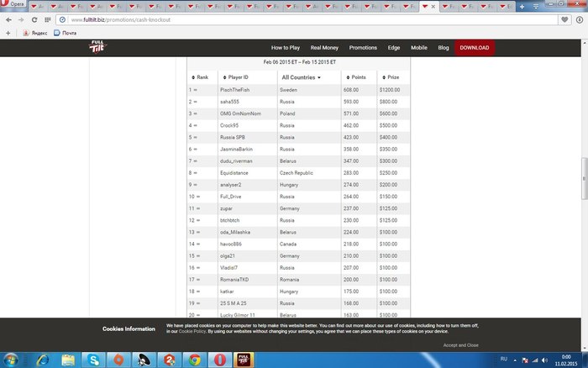Click the Sweden country cell

[288, 90]
